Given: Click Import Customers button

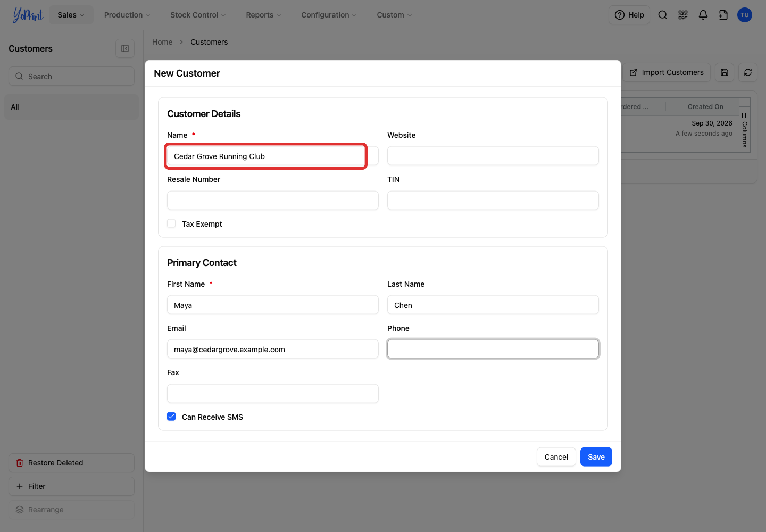Looking at the screenshot, I should 667,72.
